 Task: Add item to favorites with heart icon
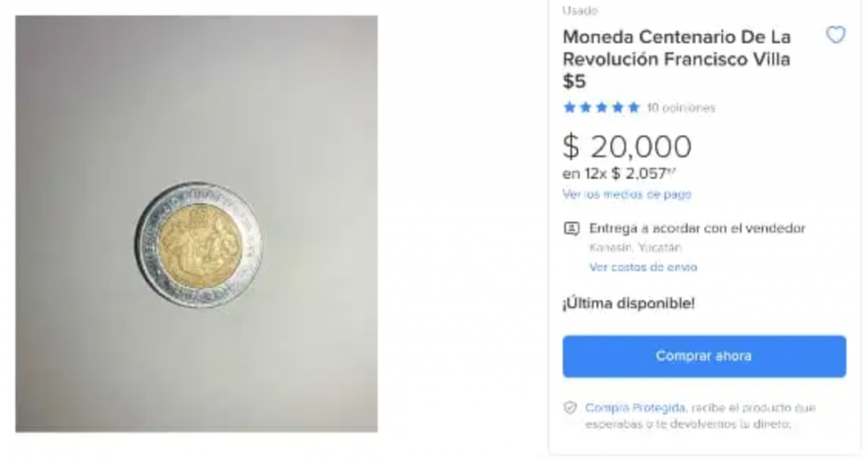835,36
